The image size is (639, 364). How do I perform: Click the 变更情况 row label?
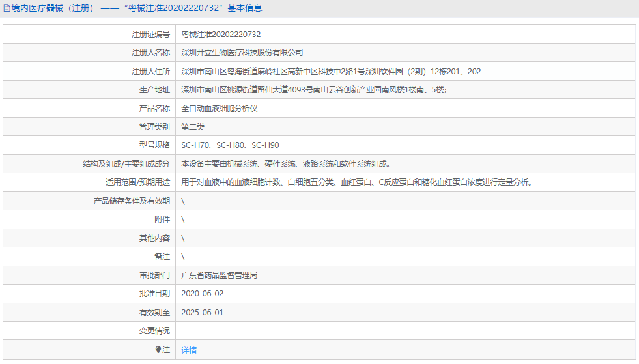154,331
